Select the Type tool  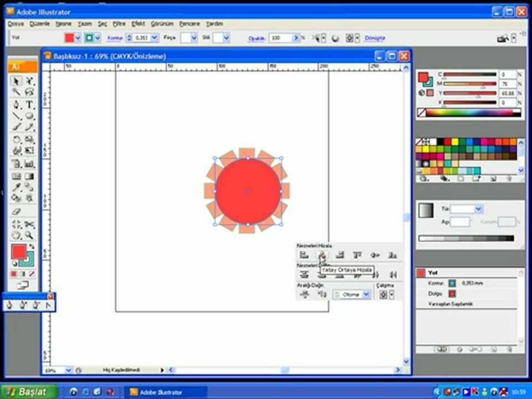coord(30,105)
